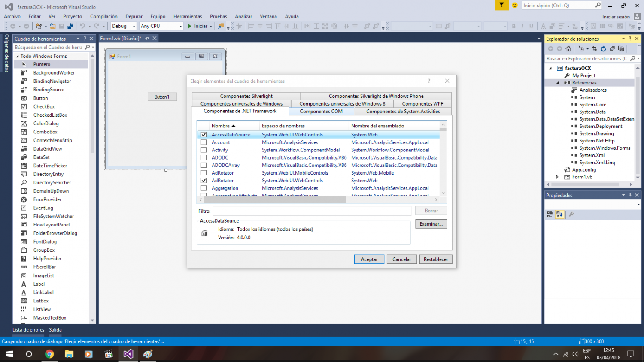Click the Aceptar button
644x362 pixels.
click(x=369, y=259)
